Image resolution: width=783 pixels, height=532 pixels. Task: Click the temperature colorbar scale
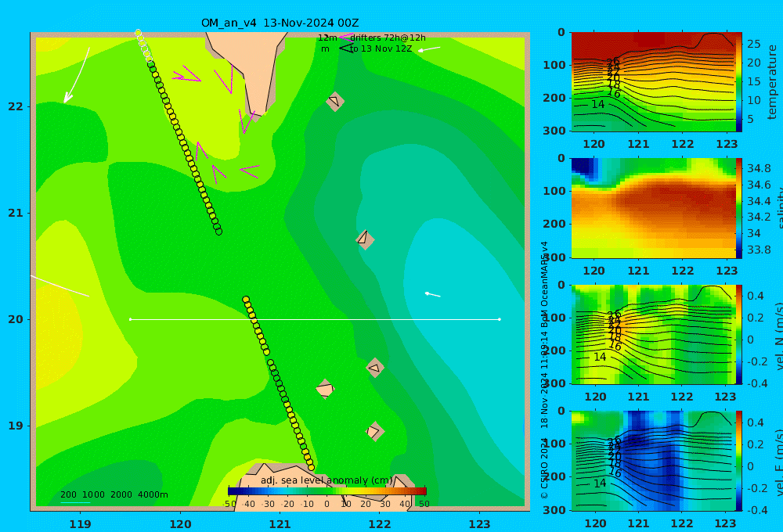click(x=739, y=82)
